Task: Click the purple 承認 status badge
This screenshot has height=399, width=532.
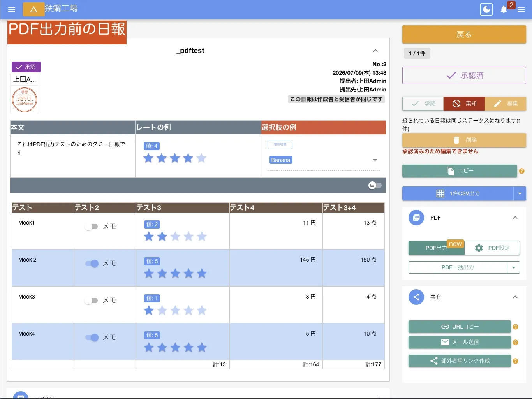Action: [26, 67]
